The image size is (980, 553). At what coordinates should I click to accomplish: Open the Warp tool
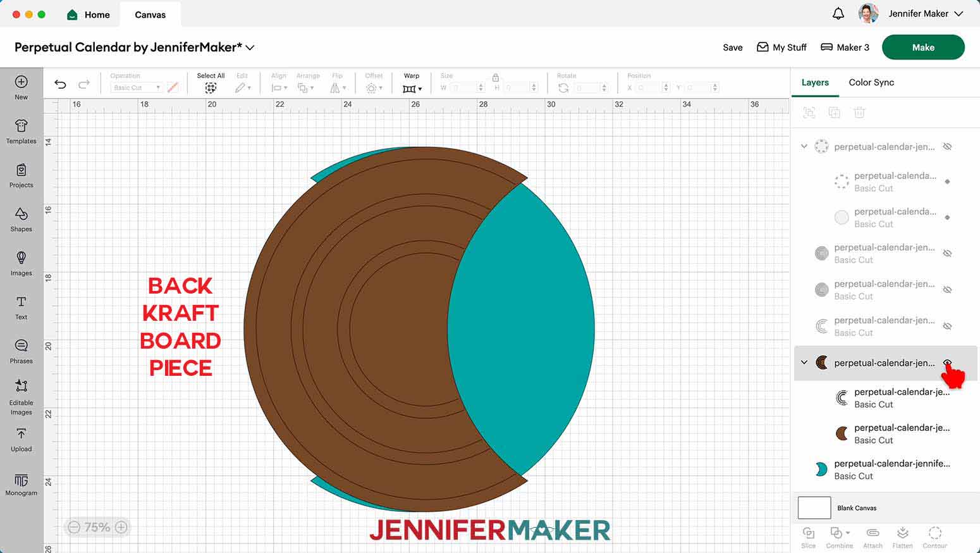[412, 83]
